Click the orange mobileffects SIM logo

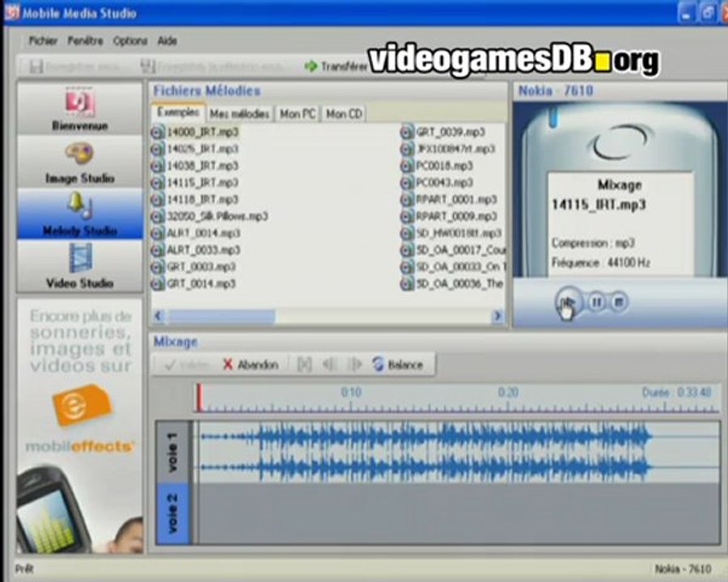pyautogui.click(x=81, y=405)
